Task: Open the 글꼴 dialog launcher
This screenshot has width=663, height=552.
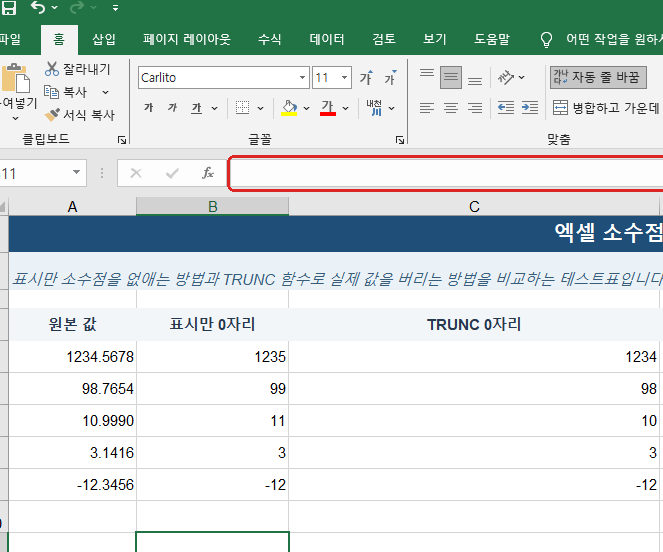Action: pyautogui.click(x=400, y=140)
